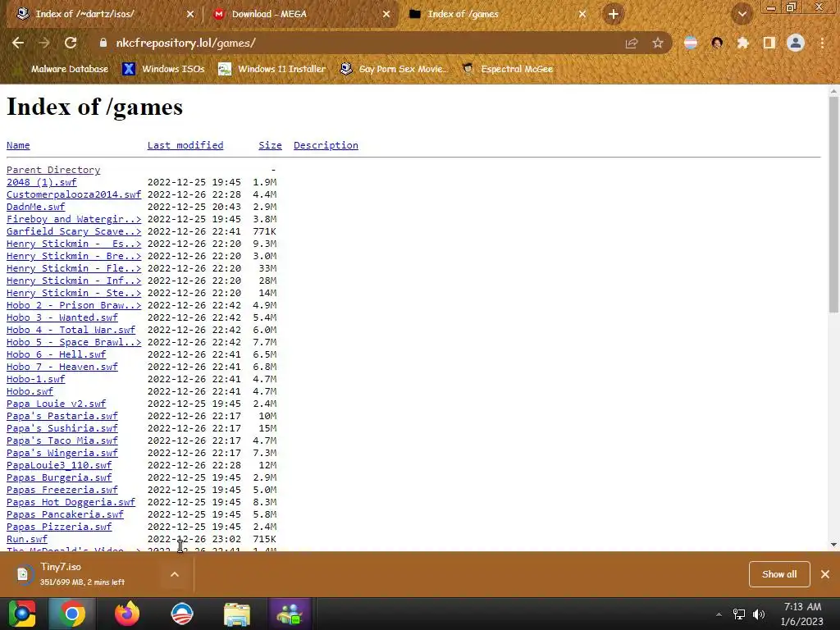Open Windows 11 Installer bookmark
840x630 pixels.
pyautogui.click(x=272, y=69)
